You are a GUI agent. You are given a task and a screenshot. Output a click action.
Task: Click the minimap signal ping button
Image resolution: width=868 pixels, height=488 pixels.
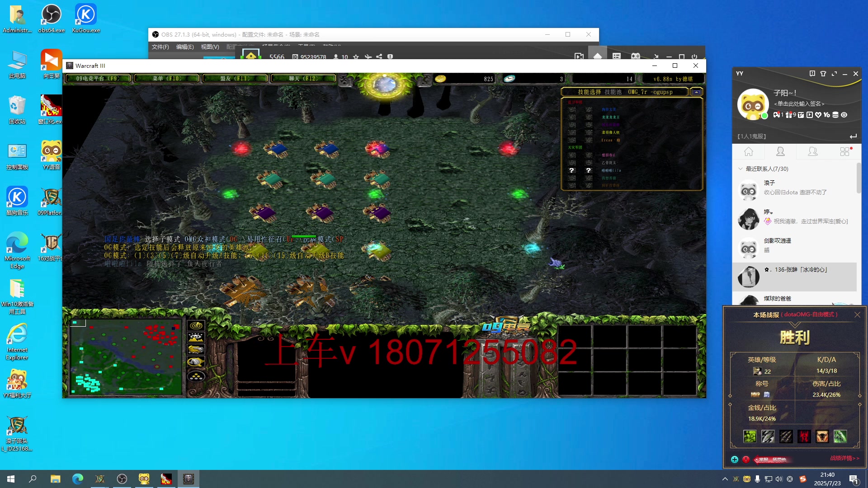[x=196, y=325]
